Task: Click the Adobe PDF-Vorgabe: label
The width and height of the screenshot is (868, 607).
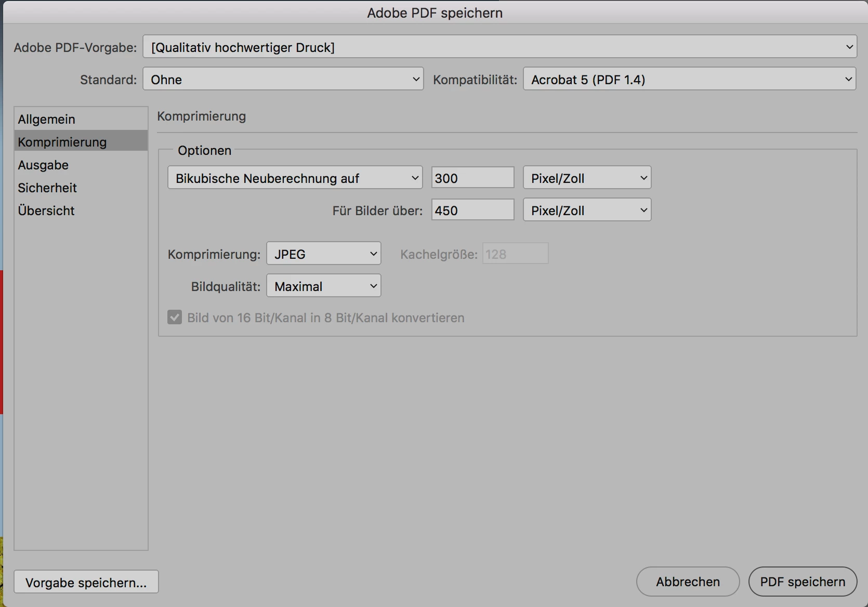Action: click(75, 47)
